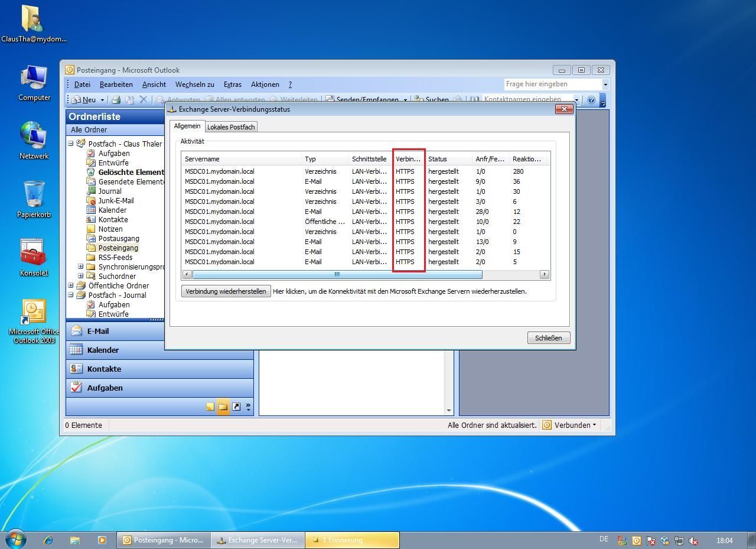Viewport: 756px width, 549px height.
Task: Collapse the Postfach - Journal tree node
Action: pos(71,295)
